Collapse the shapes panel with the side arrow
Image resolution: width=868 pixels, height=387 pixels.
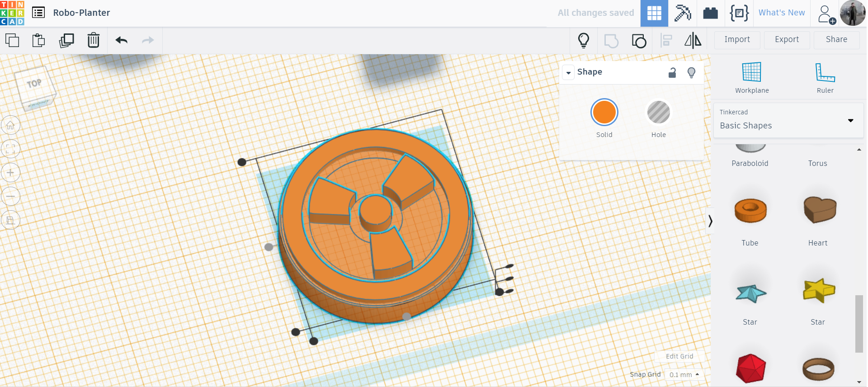pyautogui.click(x=710, y=221)
